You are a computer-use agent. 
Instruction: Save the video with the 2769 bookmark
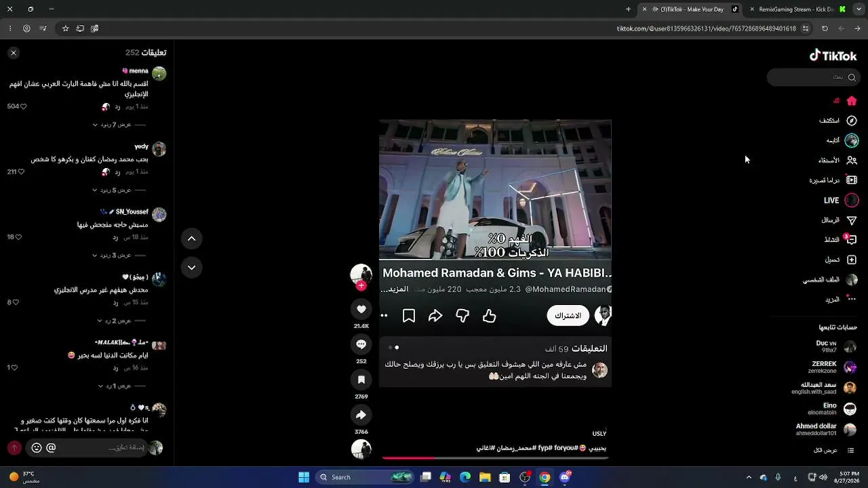click(361, 380)
